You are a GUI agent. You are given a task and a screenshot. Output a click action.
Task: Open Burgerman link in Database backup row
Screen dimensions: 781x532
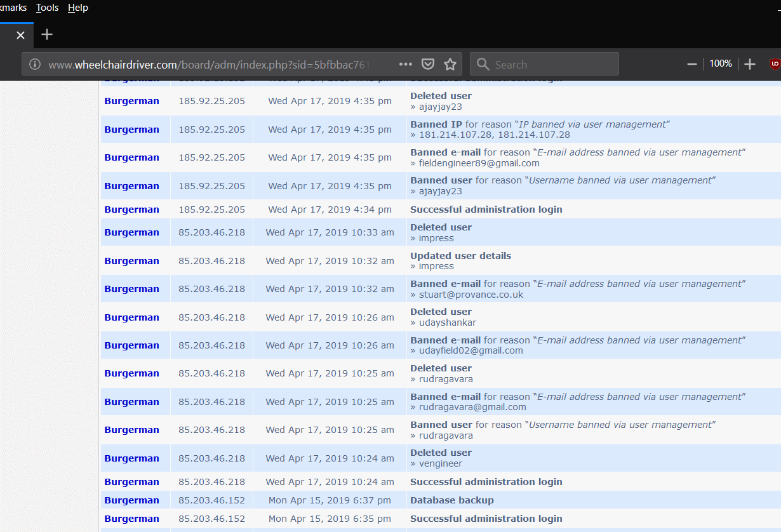click(x=131, y=500)
